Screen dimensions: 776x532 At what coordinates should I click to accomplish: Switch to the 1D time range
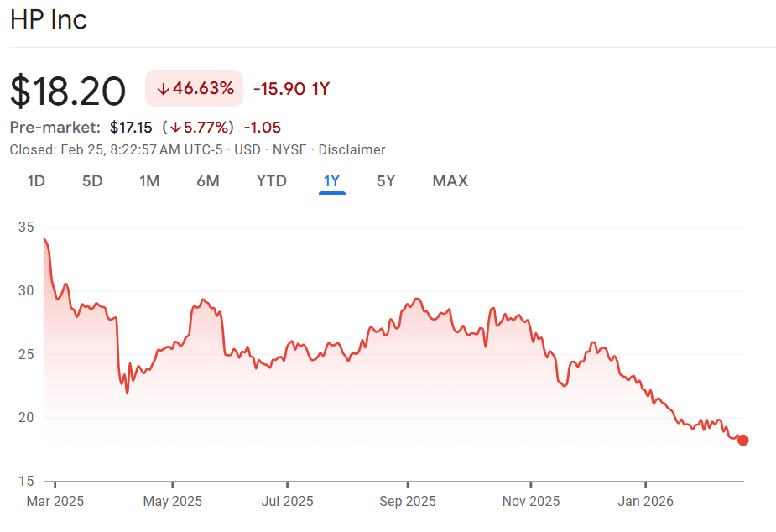click(x=36, y=180)
